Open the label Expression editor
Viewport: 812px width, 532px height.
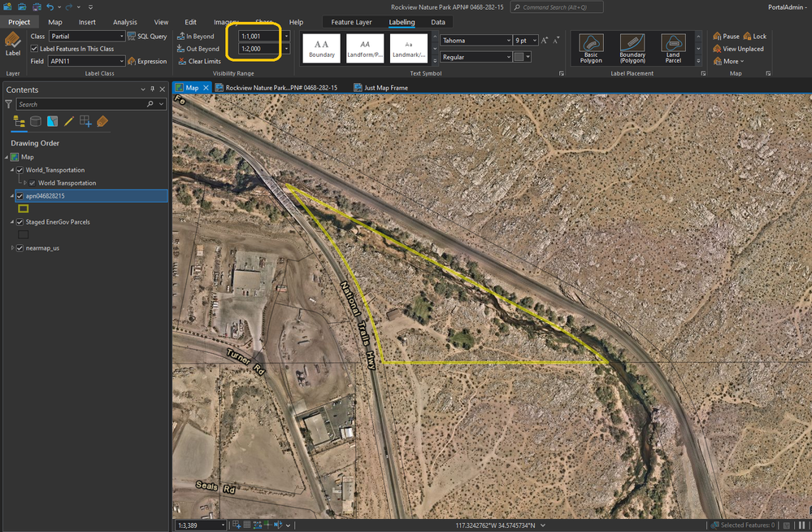pyautogui.click(x=147, y=61)
